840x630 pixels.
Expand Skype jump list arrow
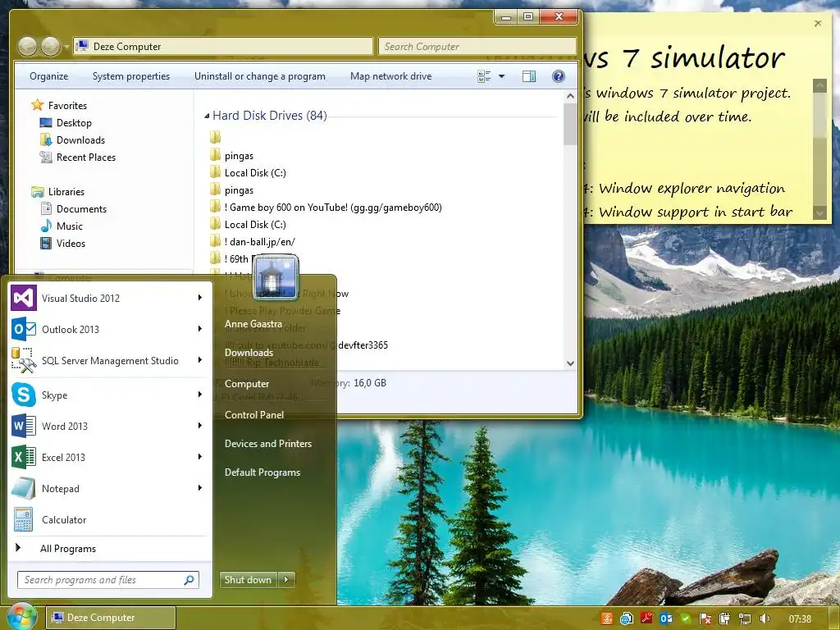[x=200, y=395]
